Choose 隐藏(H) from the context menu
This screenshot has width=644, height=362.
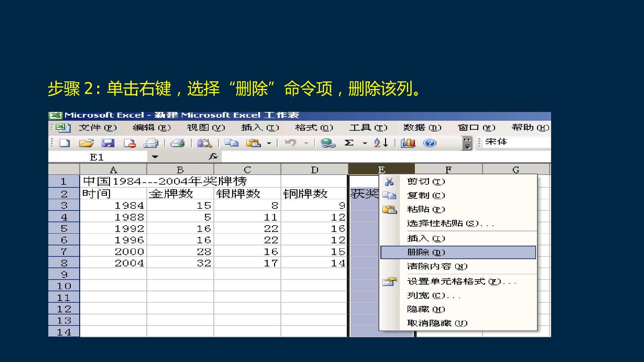458,309
